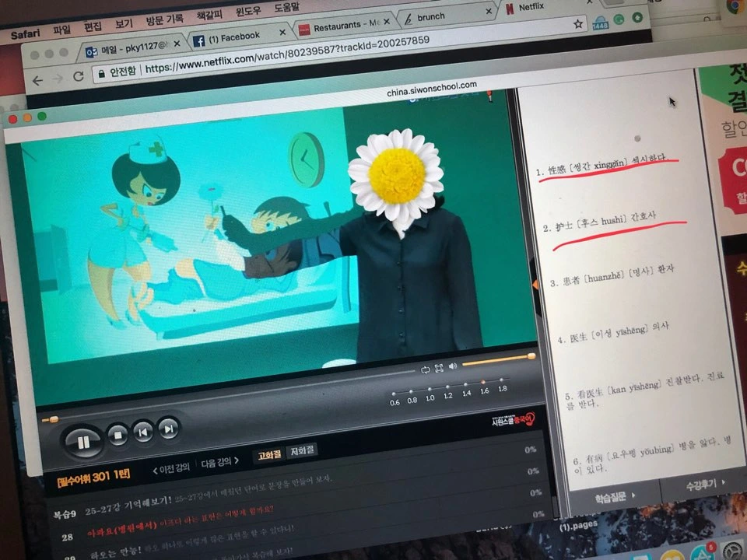Screen dimensions: 747x560
Task: Click the secure lock 안전함 indicator
Action: point(117,72)
